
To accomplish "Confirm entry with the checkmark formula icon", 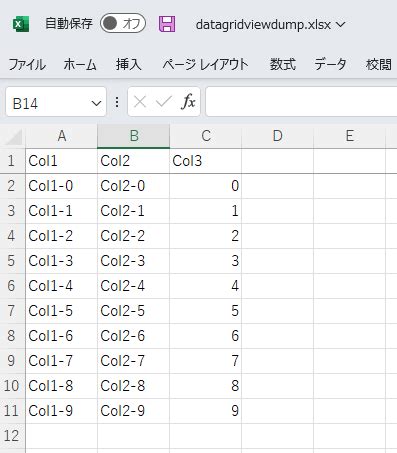I will (164, 101).
